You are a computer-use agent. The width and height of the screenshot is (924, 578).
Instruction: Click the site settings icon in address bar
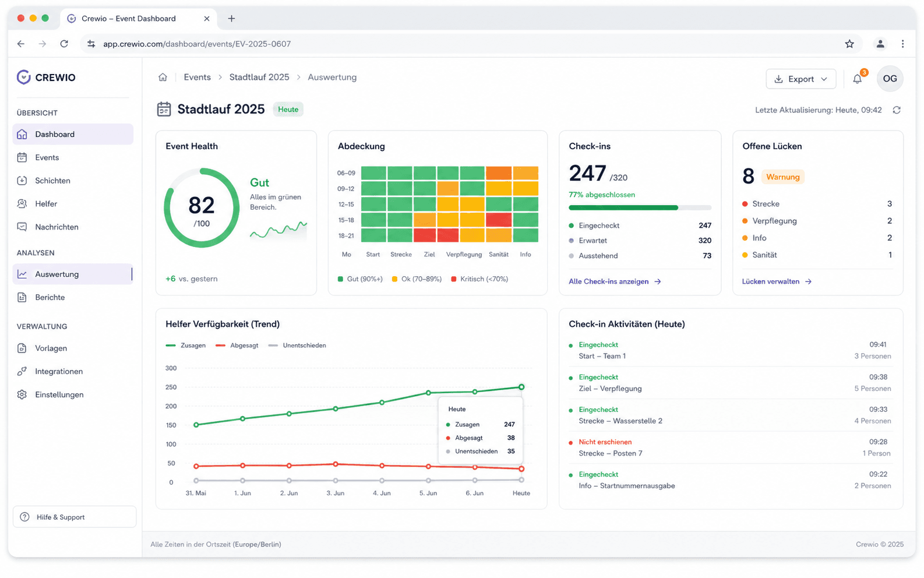click(91, 44)
